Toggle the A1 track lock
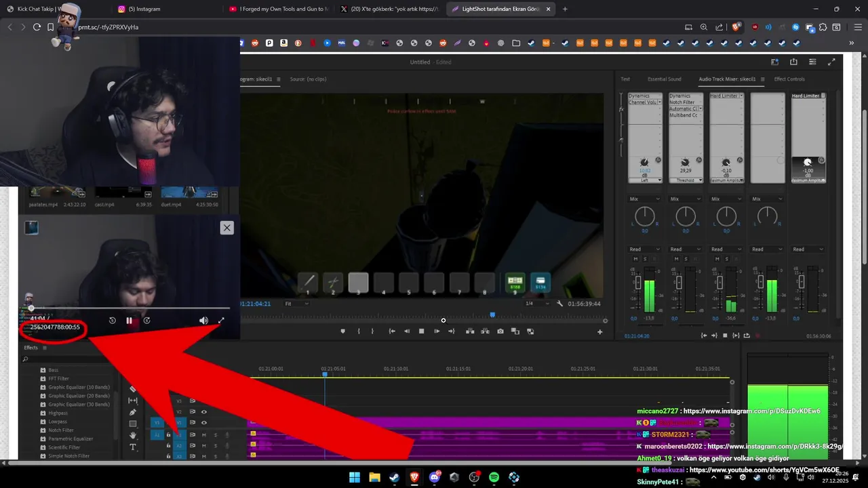Viewport: 868px width, 488px height. (x=168, y=435)
